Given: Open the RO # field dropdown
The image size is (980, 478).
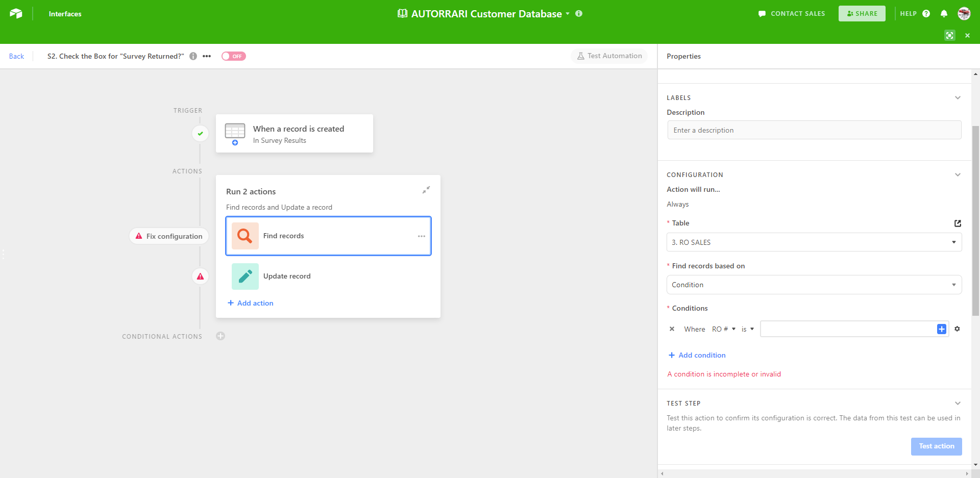Looking at the screenshot, I should click(x=724, y=329).
